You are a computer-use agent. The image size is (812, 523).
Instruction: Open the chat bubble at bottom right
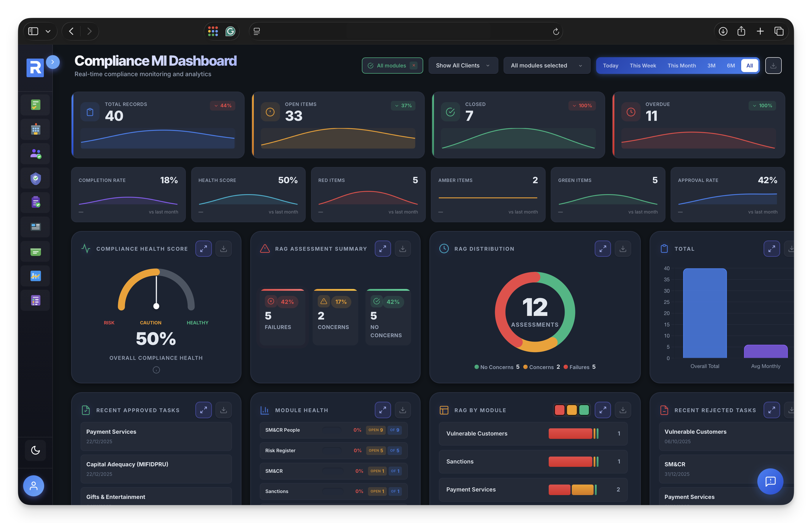tap(770, 481)
